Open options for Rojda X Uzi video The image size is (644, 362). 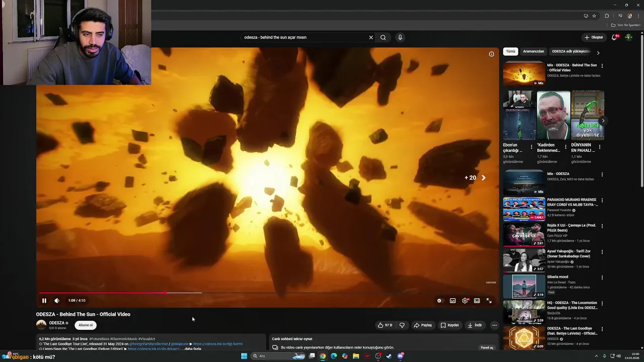602,226
